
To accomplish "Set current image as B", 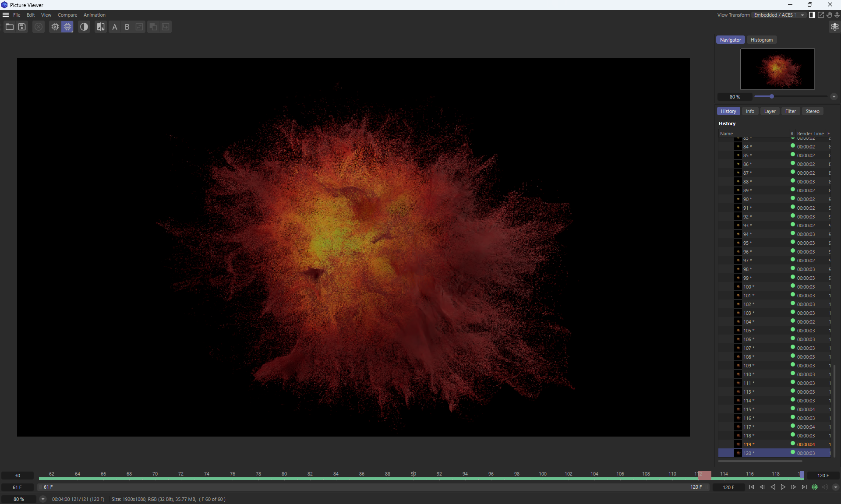I will click(127, 27).
